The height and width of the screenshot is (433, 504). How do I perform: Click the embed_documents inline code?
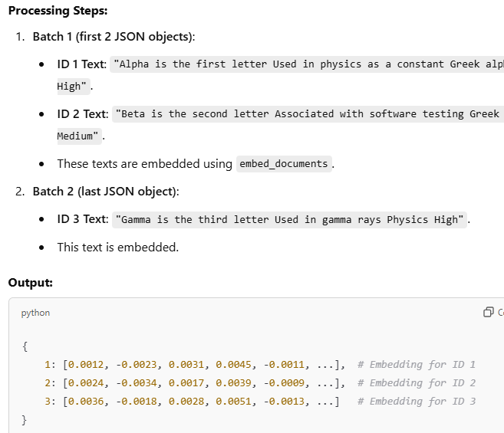(x=284, y=164)
